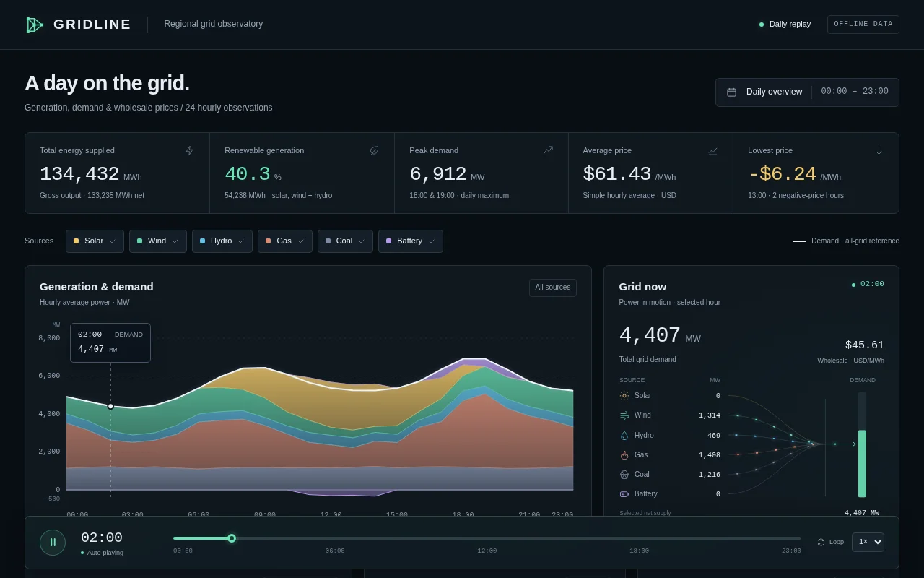Open the 1× playback speed dropdown
This screenshot has width=924, height=578.
tap(868, 542)
